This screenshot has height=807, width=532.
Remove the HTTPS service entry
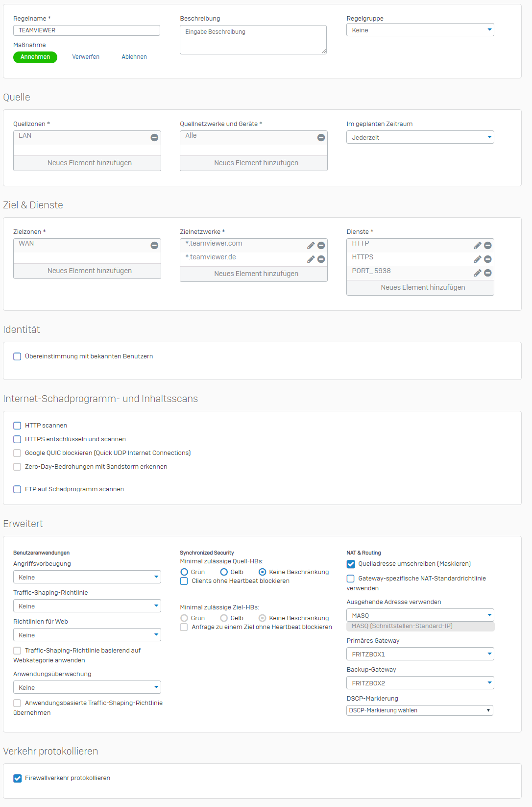tap(488, 259)
